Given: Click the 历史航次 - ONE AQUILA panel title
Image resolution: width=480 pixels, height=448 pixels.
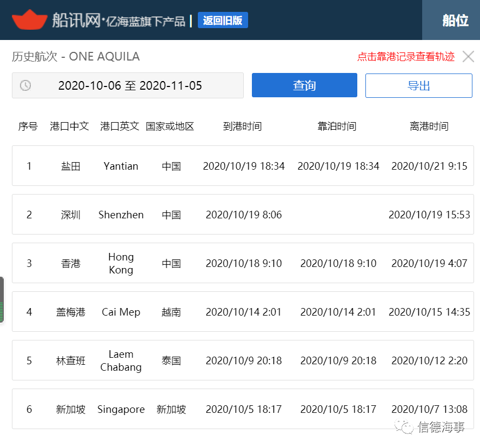Looking at the screenshot, I should point(76,57).
